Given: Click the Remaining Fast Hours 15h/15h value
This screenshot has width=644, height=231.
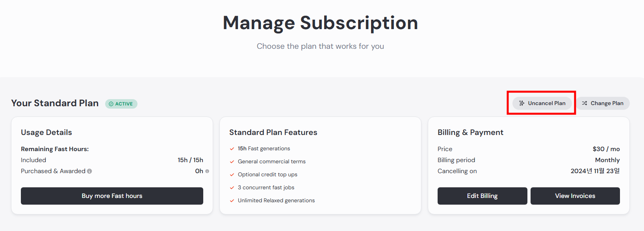Looking at the screenshot, I should (x=190, y=160).
